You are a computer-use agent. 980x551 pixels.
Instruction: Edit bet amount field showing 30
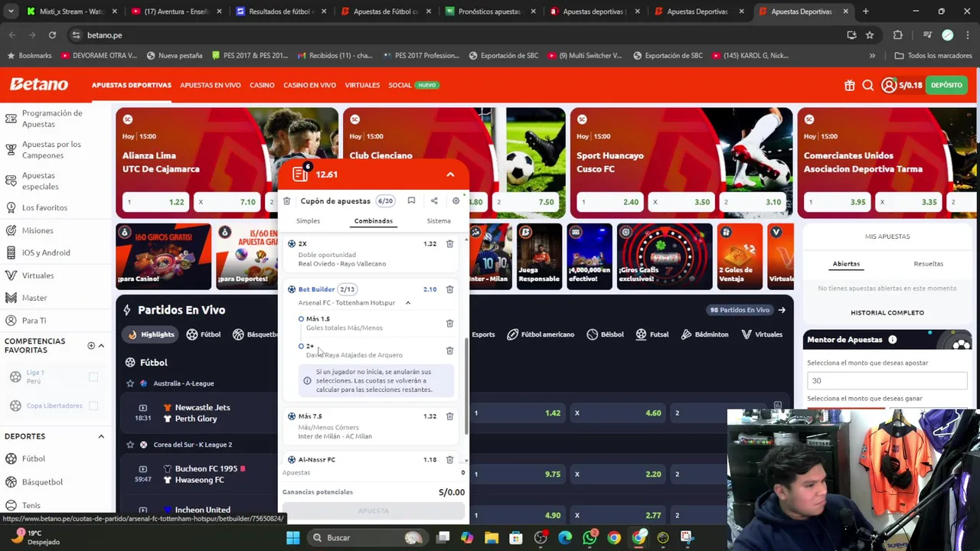pyautogui.click(x=887, y=381)
